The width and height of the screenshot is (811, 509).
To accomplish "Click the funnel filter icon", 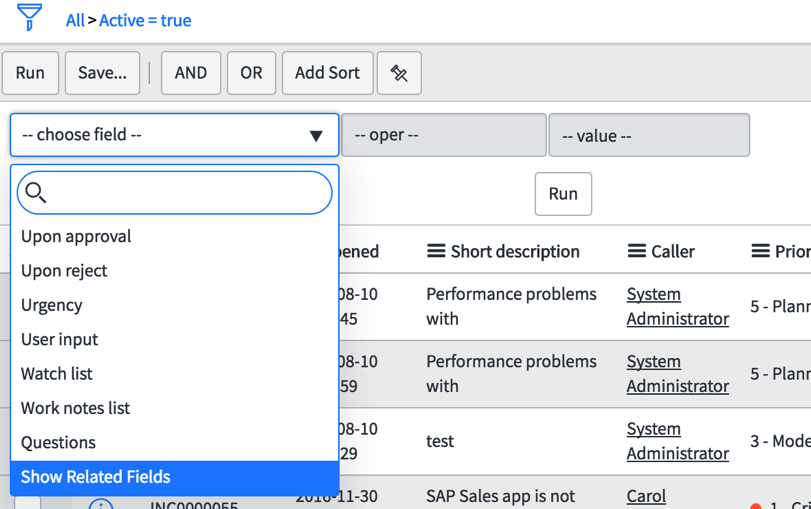I will [x=30, y=17].
